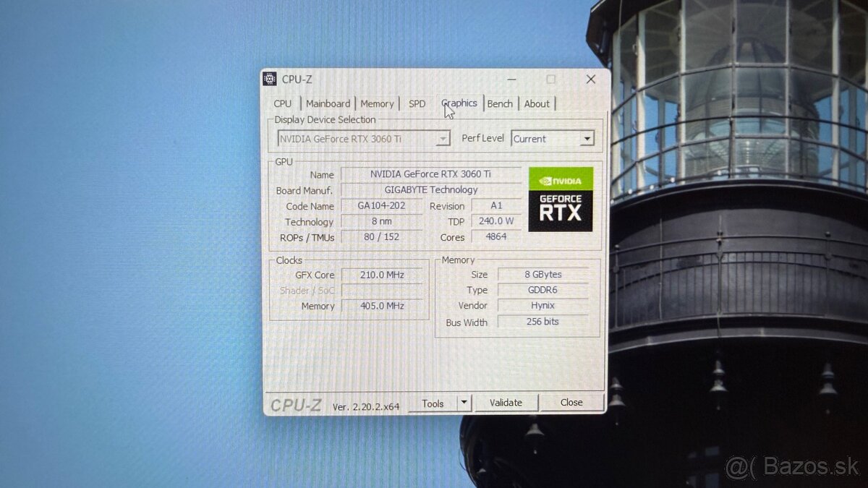Screen dimensions: 868x488
Task: Click the bottom Close button
Action: [x=571, y=403]
